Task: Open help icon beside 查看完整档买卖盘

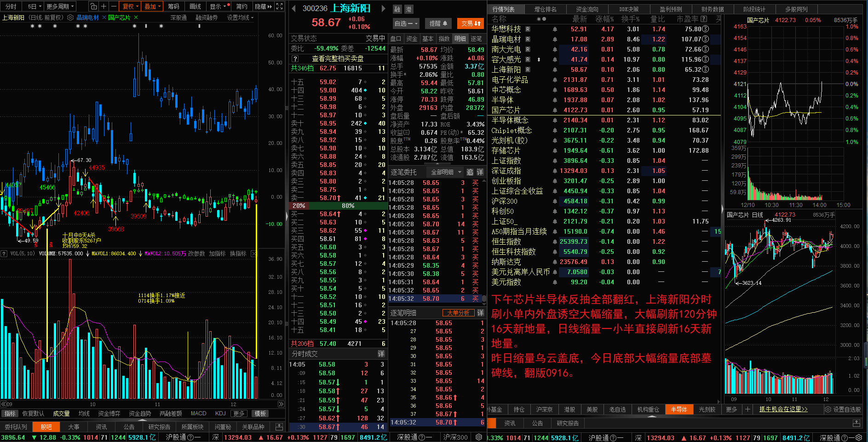Action: [295, 58]
